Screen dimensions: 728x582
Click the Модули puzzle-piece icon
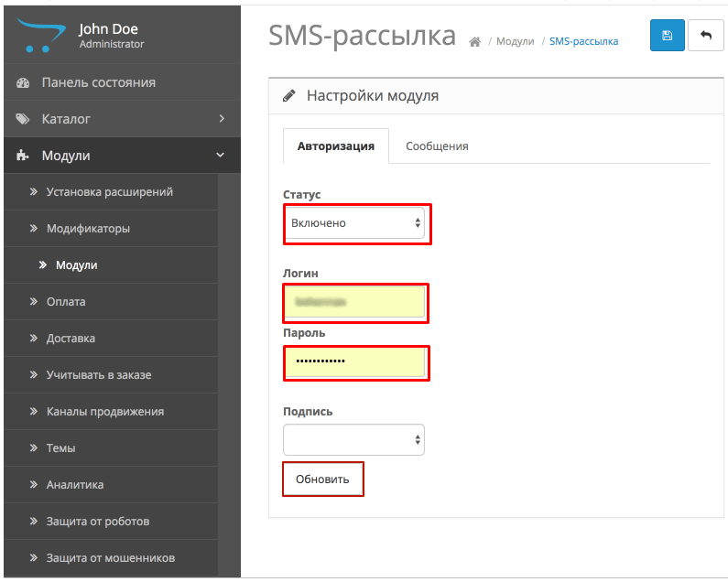click(x=22, y=156)
